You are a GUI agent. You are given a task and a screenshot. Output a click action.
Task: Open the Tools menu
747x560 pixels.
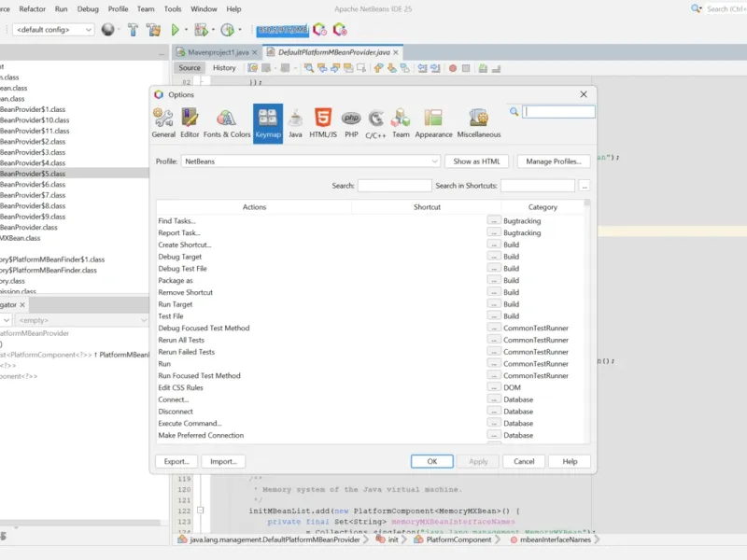(173, 9)
